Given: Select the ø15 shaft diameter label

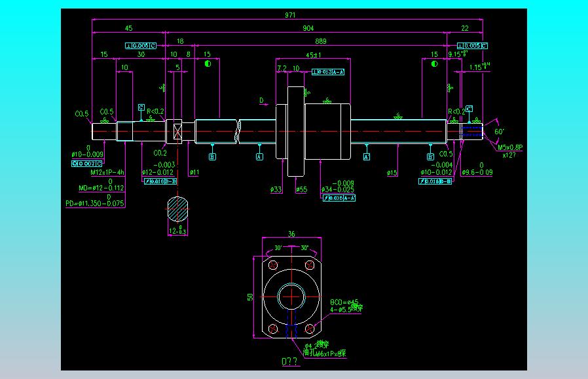Looking at the screenshot, I should click(392, 173).
